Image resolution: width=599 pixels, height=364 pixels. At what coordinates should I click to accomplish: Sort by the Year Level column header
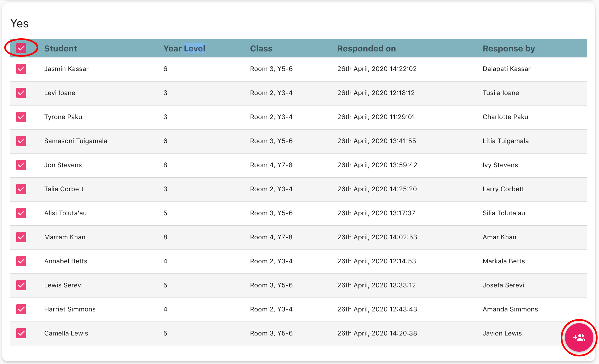[x=184, y=48]
